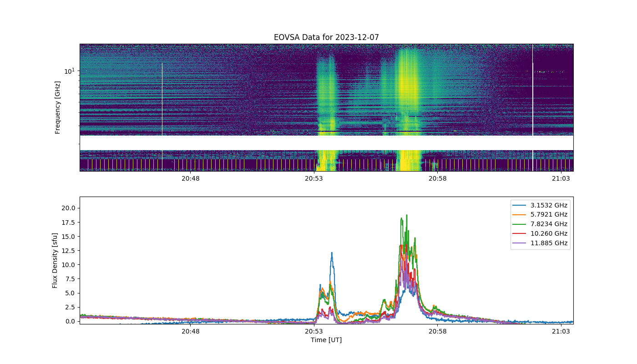Click the EOVSA Data for 2023-12-07 title
This screenshot has height=364, width=637.
click(326, 37)
